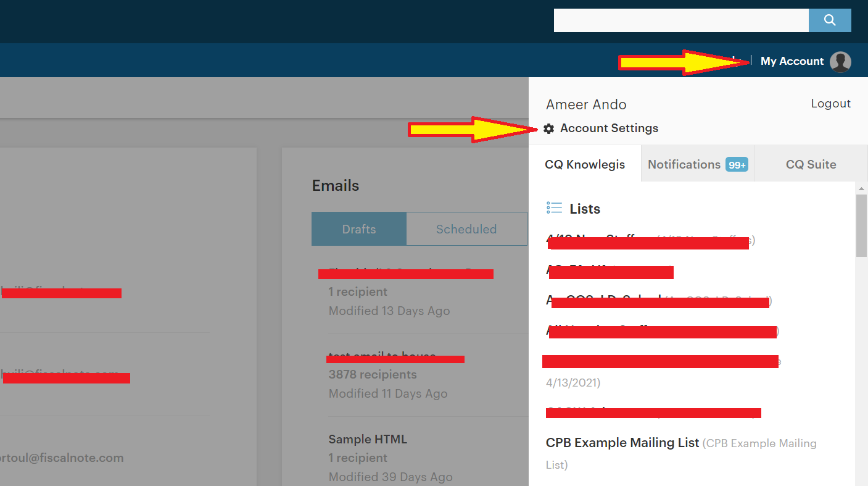Show the Scheduled emails tab

[466, 229]
